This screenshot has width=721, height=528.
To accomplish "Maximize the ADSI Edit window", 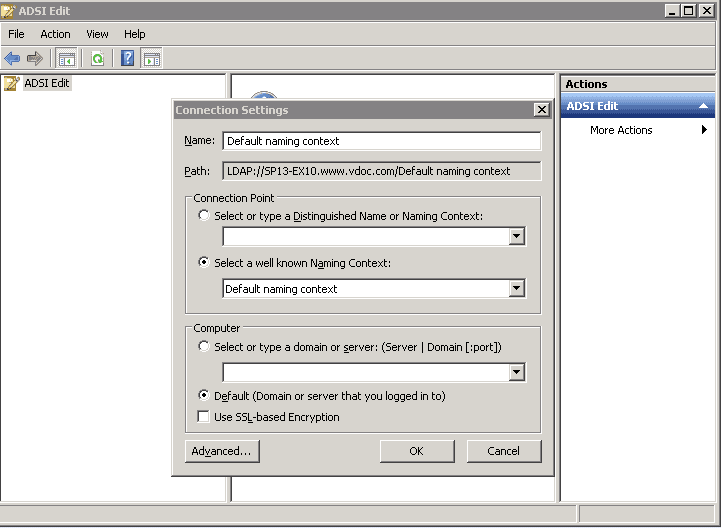I will click(x=688, y=11).
